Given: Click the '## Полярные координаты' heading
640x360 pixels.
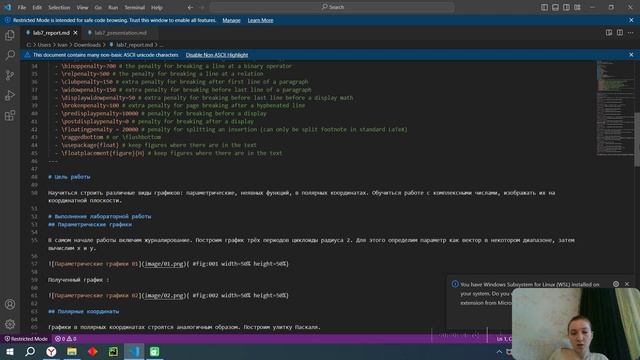Looking at the screenshot, I should (84, 311).
